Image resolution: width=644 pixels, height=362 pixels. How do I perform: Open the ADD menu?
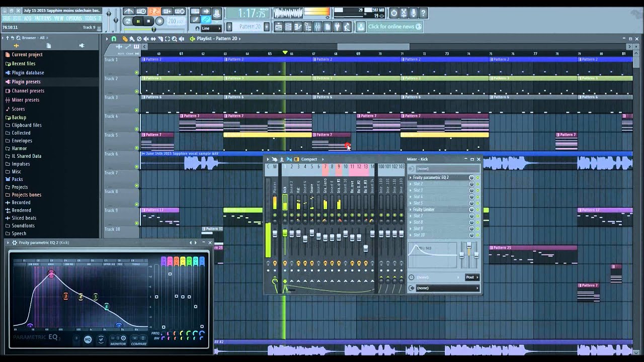click(28, 19)
